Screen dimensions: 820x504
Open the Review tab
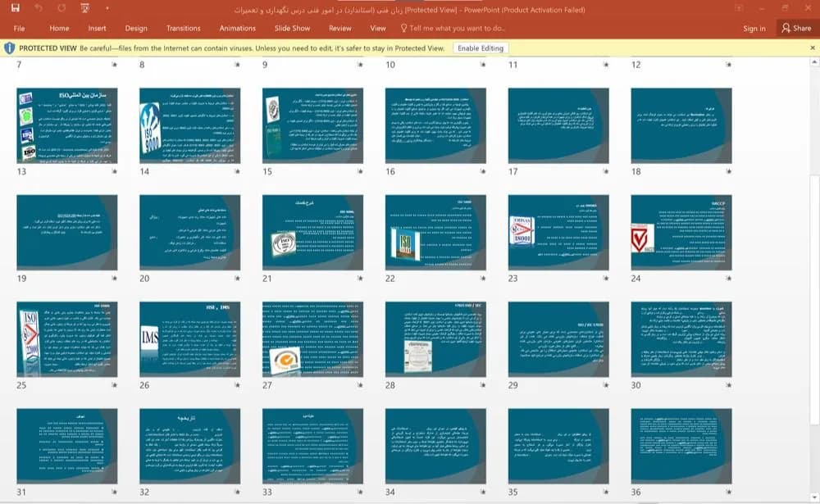click(340, 28)
